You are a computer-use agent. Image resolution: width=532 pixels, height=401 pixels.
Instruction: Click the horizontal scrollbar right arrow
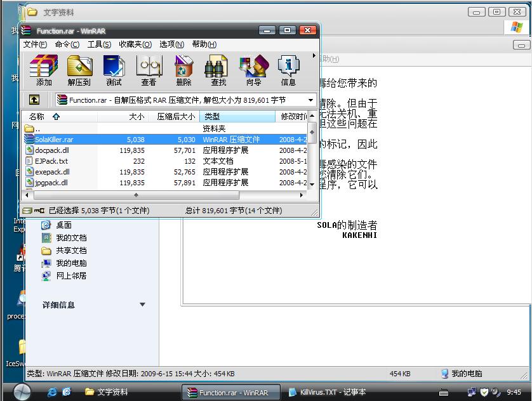[x=302, y=195]
